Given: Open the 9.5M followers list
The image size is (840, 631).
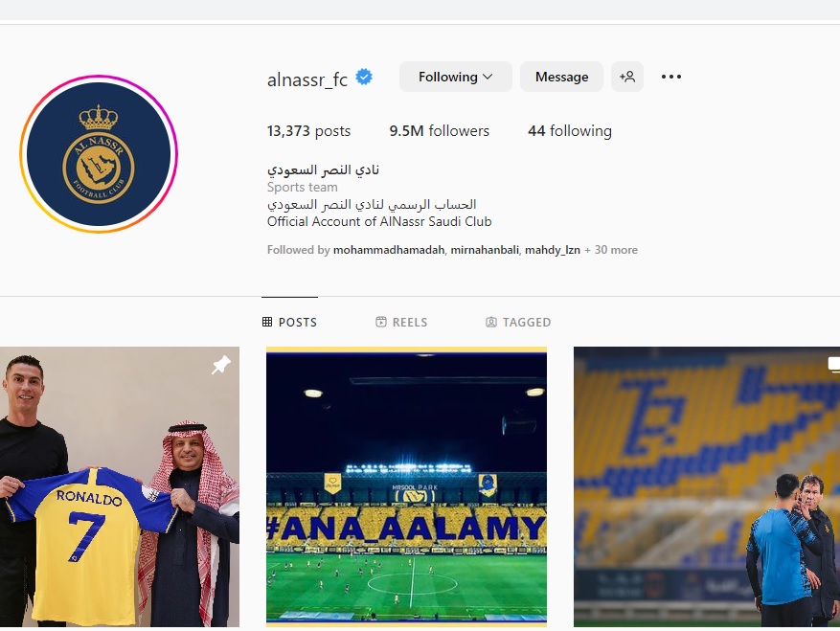Looking at the screenshot, I should click(x=440, y=130).
